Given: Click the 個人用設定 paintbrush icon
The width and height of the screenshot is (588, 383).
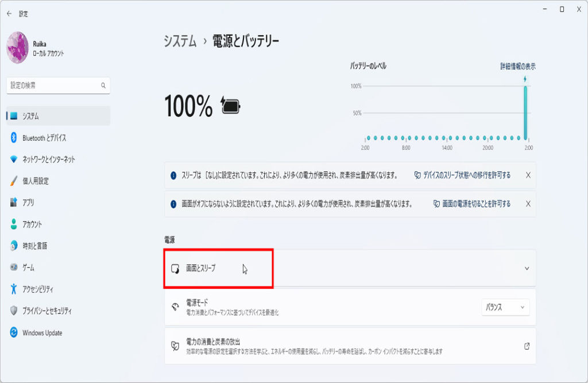Looking at the screenshot, I should pyautogui.click(x=14, y=181).
